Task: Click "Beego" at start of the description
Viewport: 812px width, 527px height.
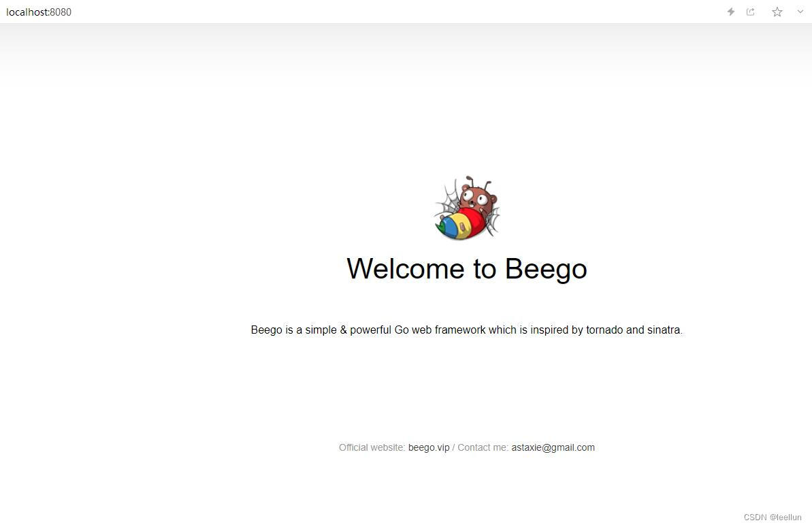Action: point(266,330)
